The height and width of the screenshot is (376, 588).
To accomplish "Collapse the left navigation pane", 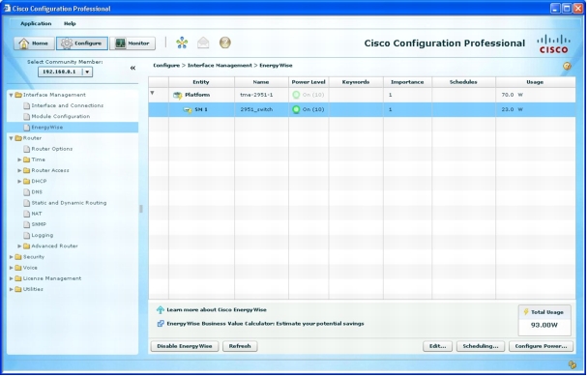I will click(x=132, y=68).
